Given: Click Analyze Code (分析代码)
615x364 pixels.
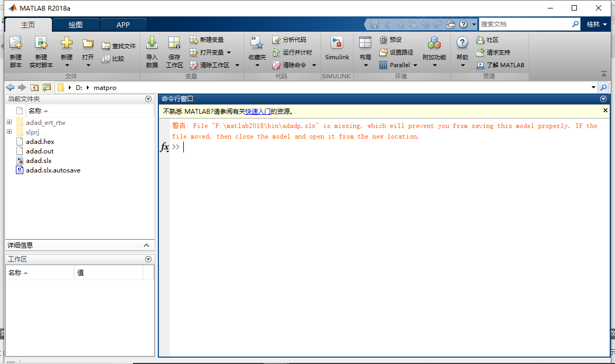Looking at the screenshot, I should click(x=289, y=40).
